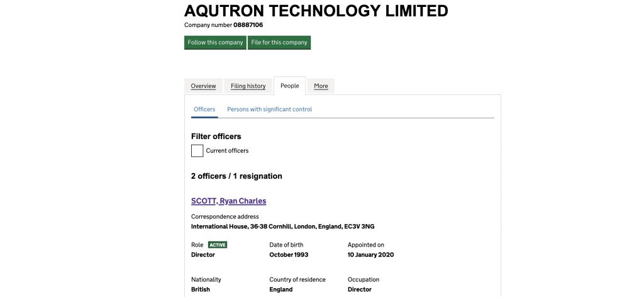Click the International House correspondence address

point(287,227)
